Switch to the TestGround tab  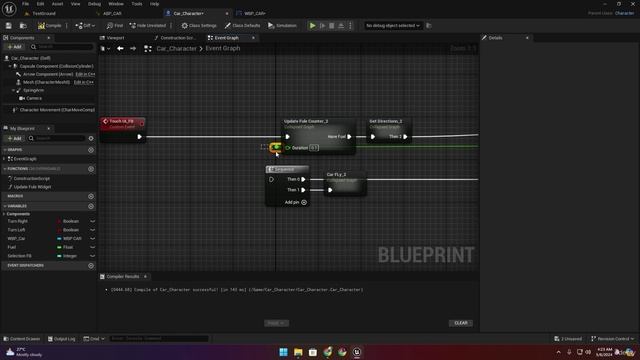(44, 13)
